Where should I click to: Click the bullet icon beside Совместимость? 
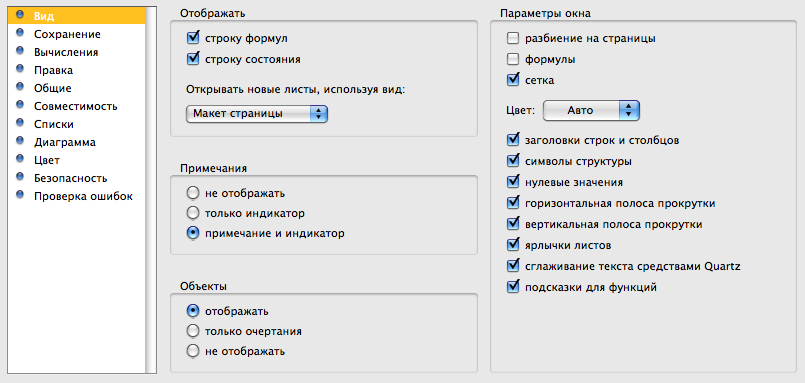tap(20, 105)
